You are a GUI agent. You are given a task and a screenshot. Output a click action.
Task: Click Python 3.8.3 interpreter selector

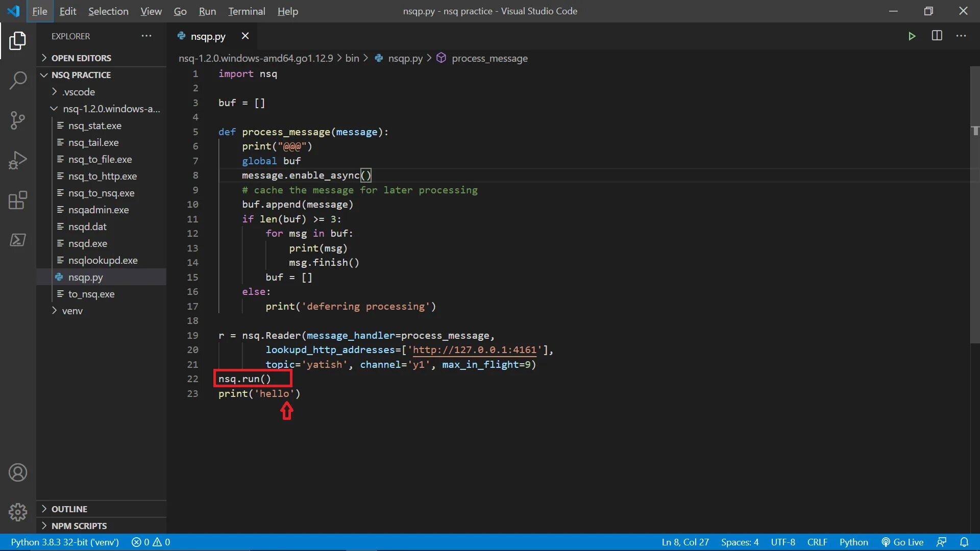[x=65, y=542]
